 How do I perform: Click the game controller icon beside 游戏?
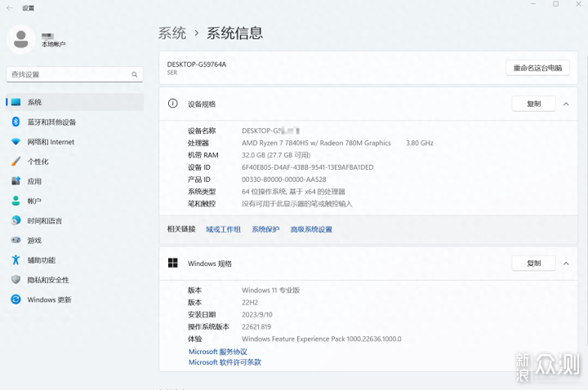tap(16, 240)
